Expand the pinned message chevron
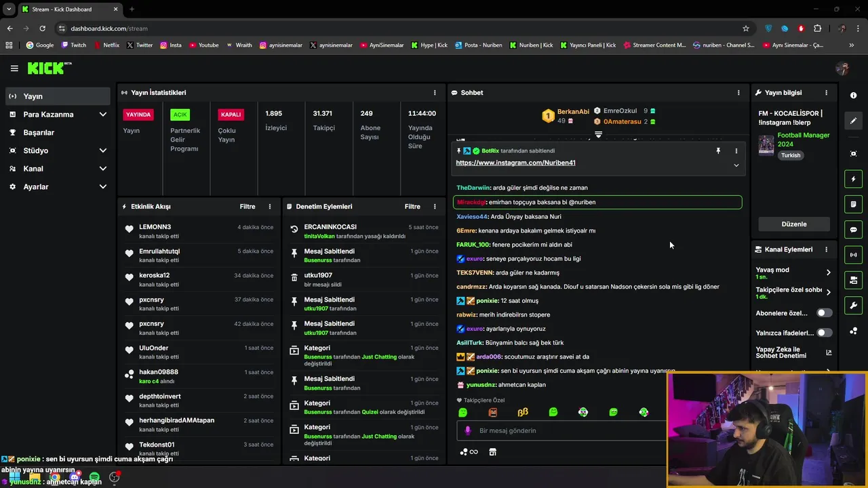868x488 pixels. (x=736, y=165)
